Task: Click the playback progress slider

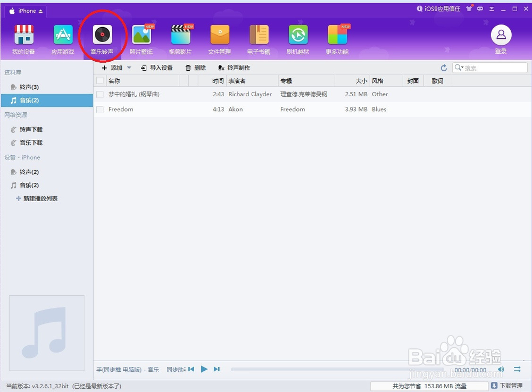Action: click(x=337, y=369)
